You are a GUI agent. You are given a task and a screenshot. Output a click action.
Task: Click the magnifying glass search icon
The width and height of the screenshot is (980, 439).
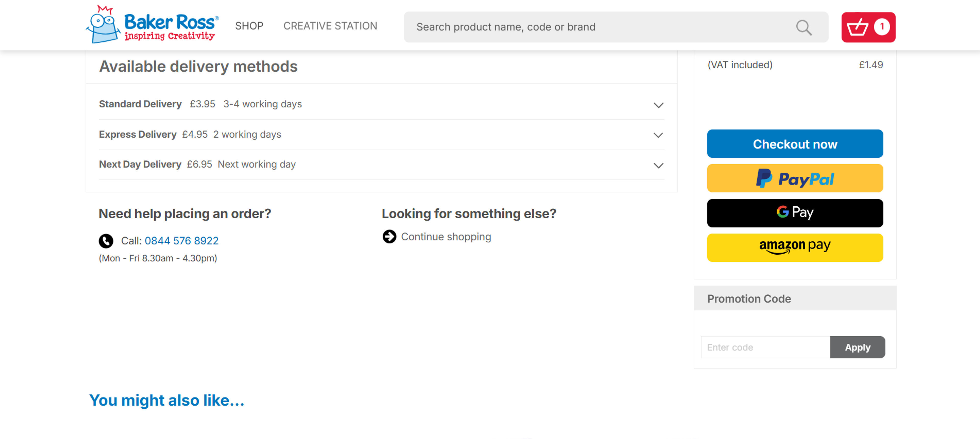[x=803, y=27]
